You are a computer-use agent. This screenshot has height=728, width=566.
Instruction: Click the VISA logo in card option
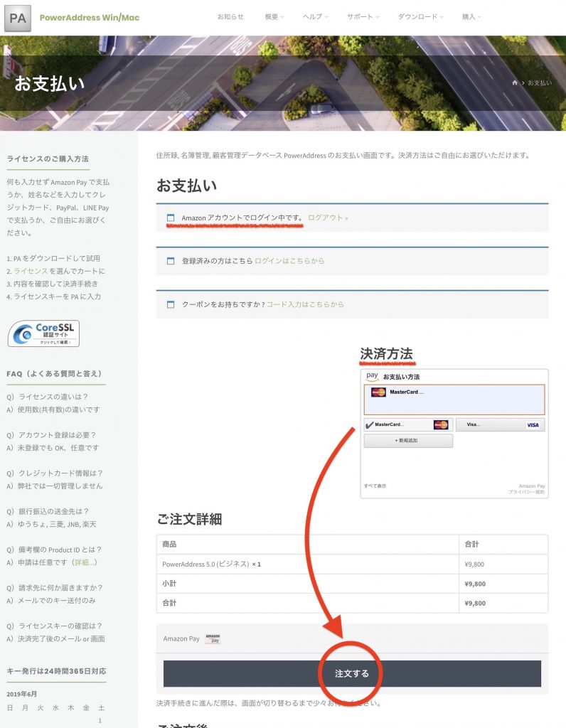coord(533,425)
